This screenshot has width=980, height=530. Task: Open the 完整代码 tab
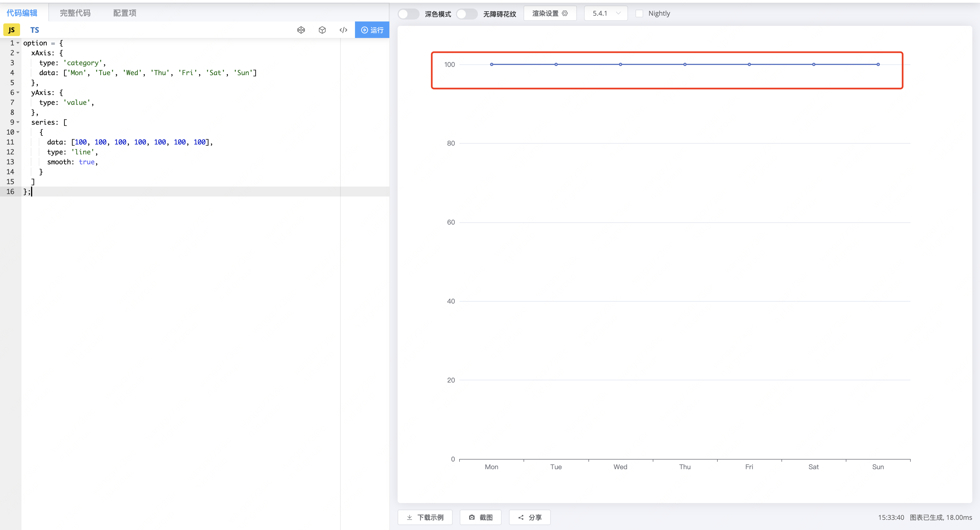pos(75,13)
